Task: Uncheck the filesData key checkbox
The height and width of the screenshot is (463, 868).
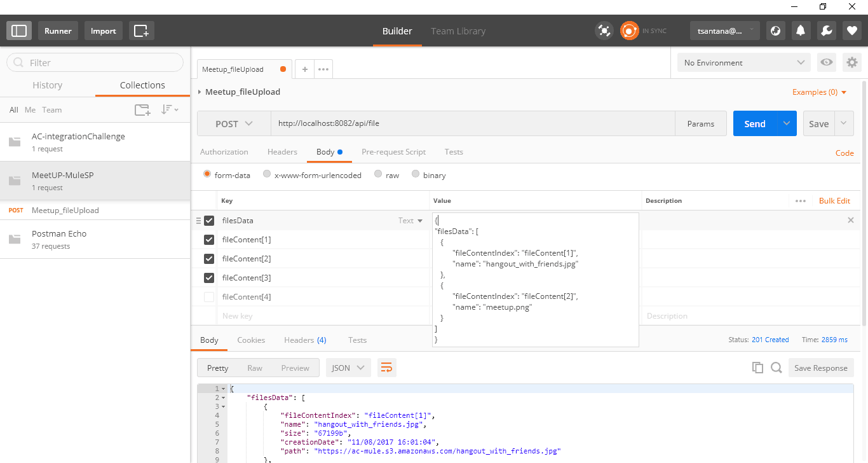Action: (209, 221)
